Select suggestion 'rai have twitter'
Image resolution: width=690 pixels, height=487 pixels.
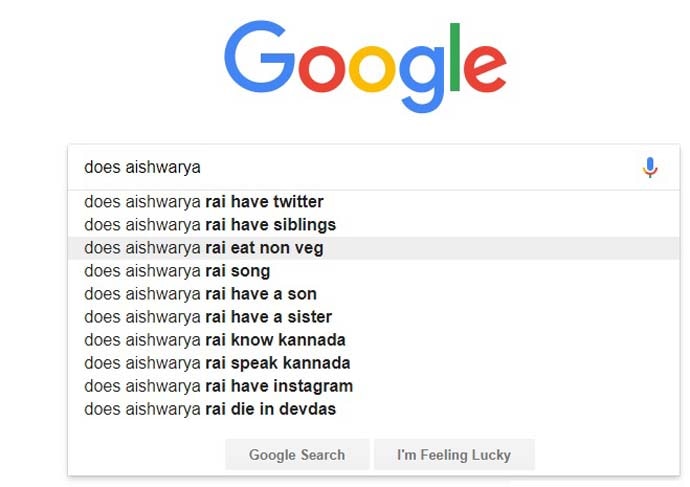[x=204, y=202]
